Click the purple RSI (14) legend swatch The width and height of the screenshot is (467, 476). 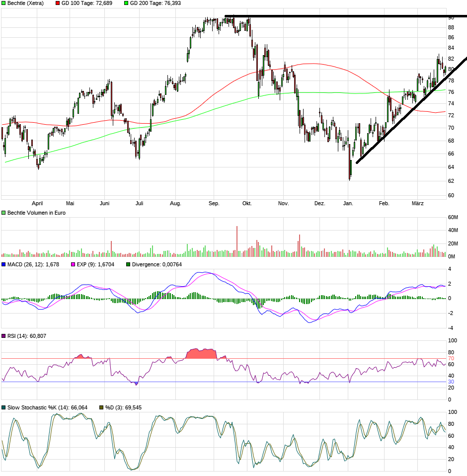tap(3, 336)
